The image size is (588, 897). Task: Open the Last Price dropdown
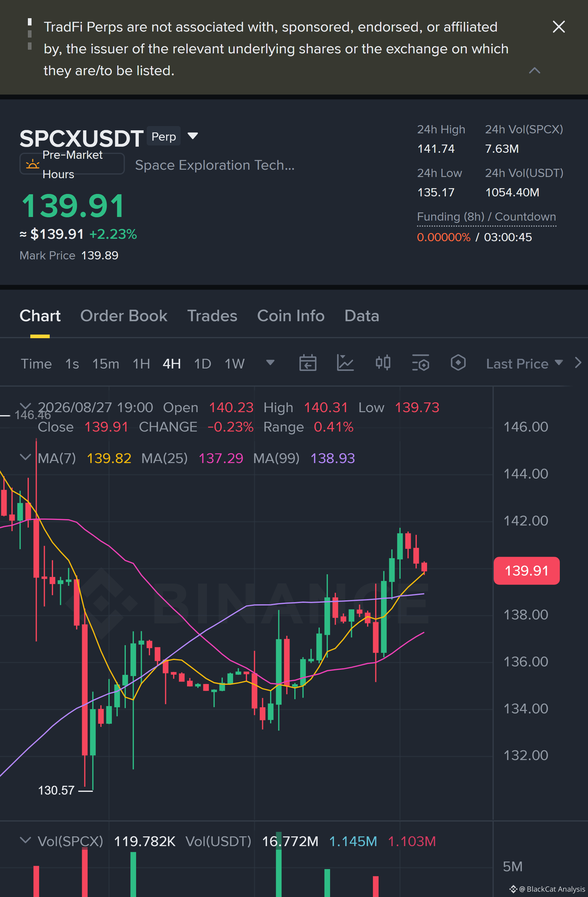(524, 364)
